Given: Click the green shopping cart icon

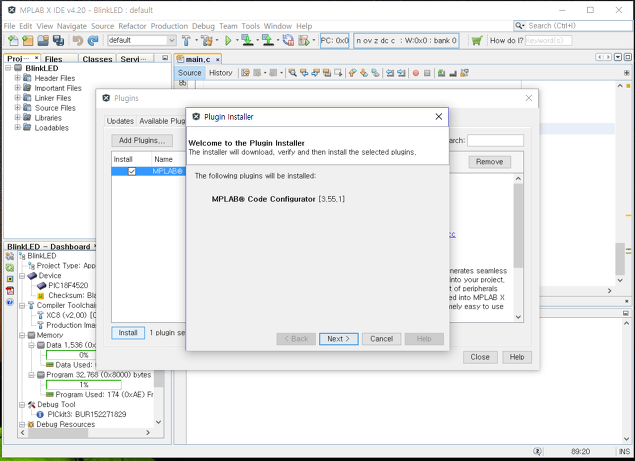Looking at the screenshot, I should click(x=477, y=41).
